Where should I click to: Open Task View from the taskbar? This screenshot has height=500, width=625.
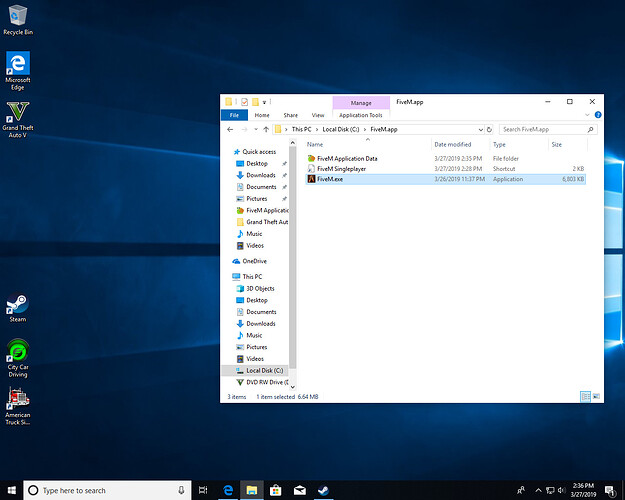pyautogui.click(x=203, y=490)
